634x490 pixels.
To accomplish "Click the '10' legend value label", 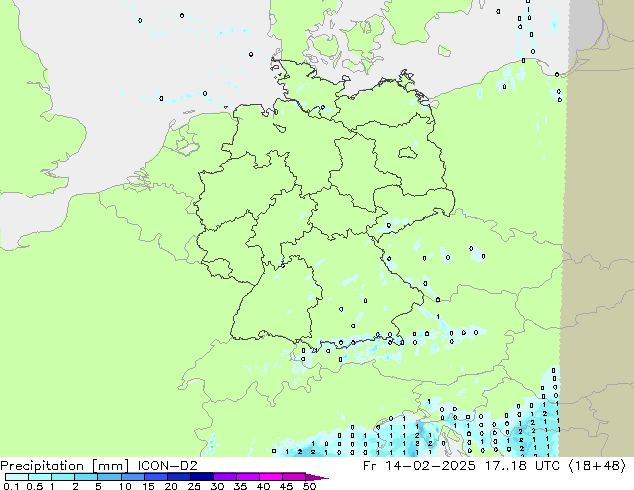I will coord(125,486).
